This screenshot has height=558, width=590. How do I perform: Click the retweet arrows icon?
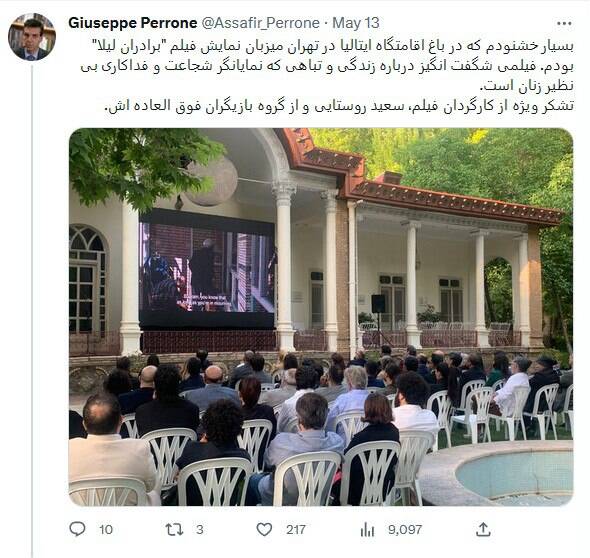click(175, 529)
